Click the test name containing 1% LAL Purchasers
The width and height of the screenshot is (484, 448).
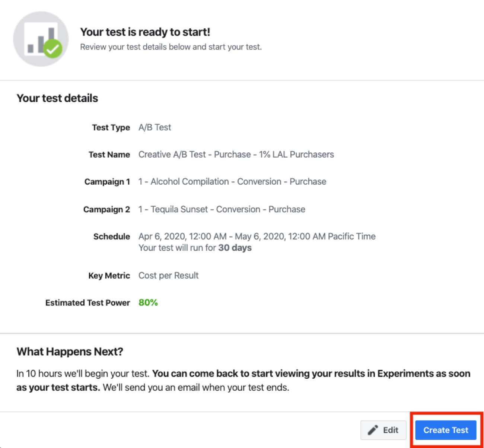236,154
